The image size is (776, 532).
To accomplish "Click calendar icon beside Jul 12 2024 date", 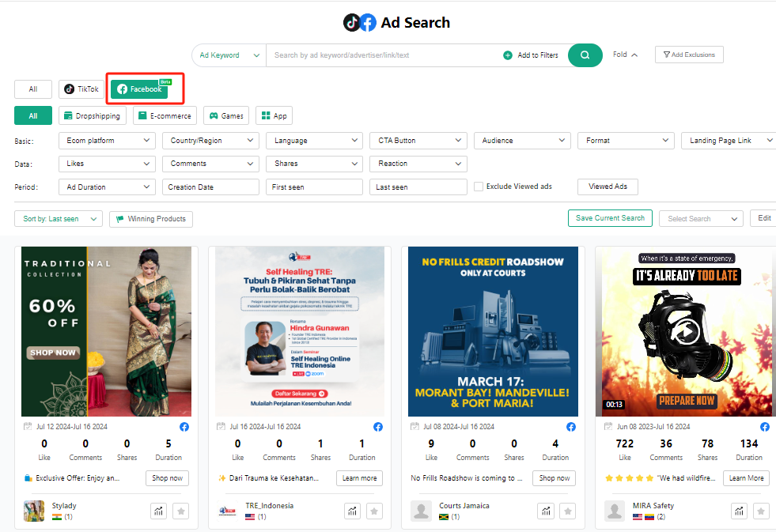I will 28,426.
